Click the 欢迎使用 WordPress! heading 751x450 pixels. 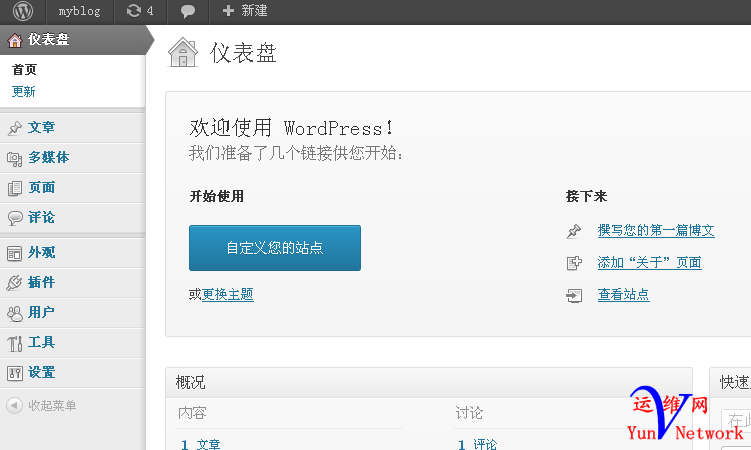[291, 128]
